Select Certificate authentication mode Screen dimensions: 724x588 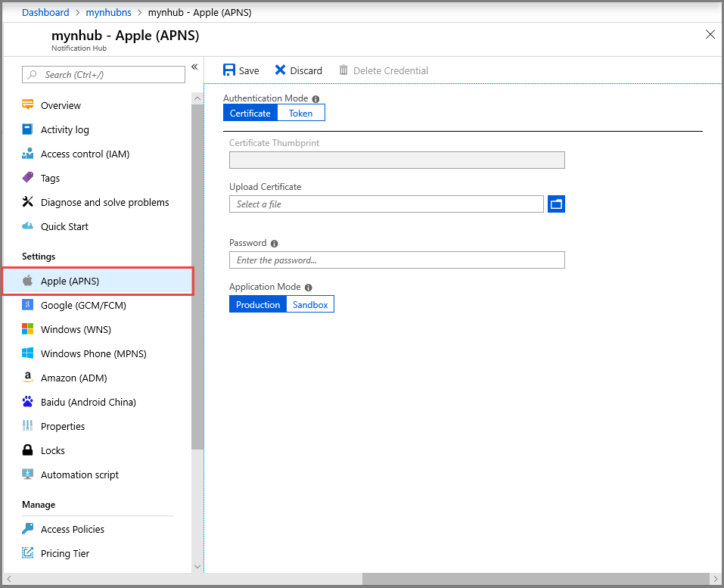(250, 112)
